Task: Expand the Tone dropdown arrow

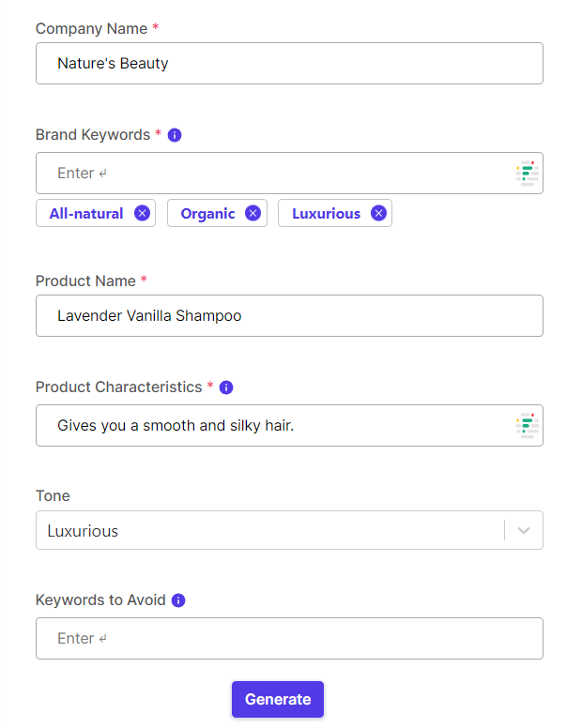Action: click(x=524, y=531)
